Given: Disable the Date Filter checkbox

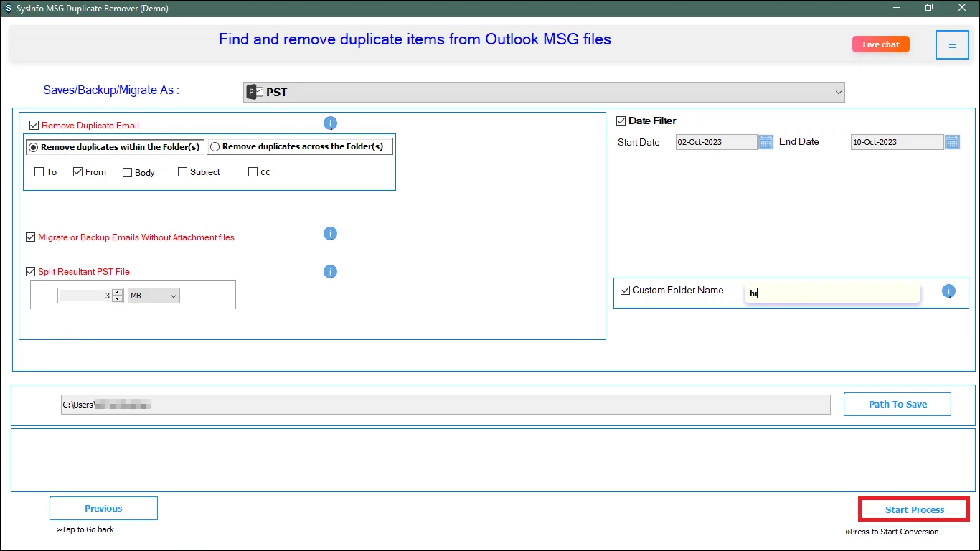Looking at the screenshot, I should [x=621, y=121].
